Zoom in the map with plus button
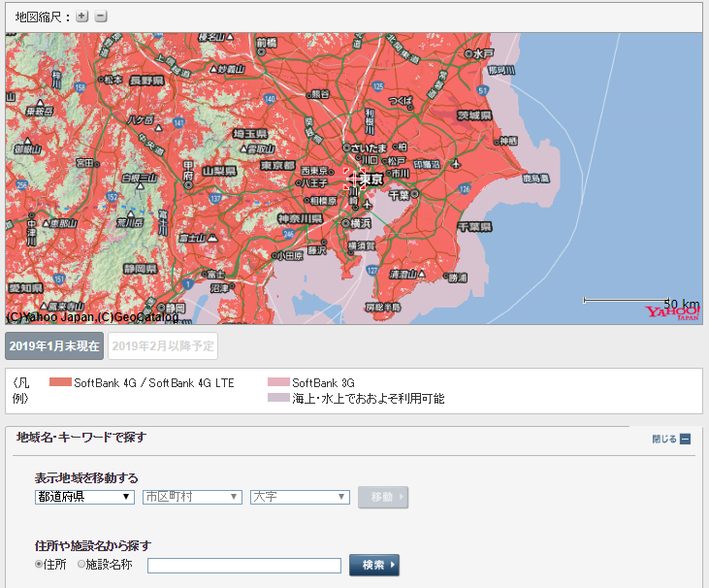 click(81, 16)
